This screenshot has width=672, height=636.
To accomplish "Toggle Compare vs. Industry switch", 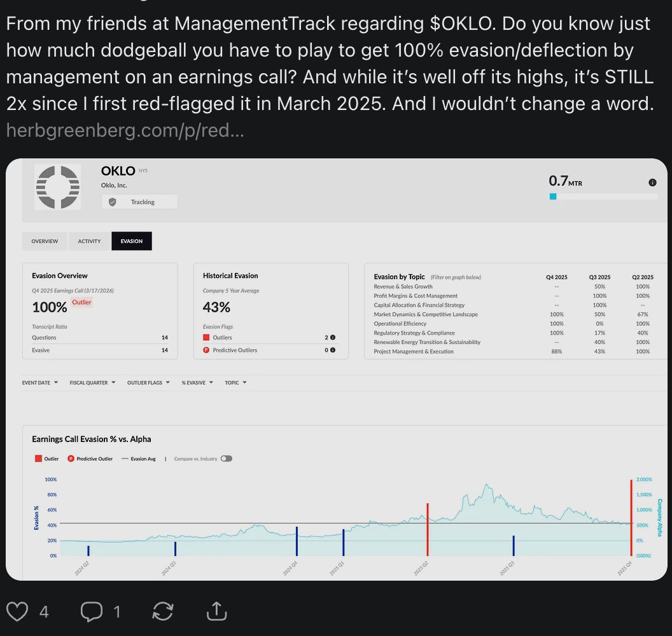I will coord(227,459).
